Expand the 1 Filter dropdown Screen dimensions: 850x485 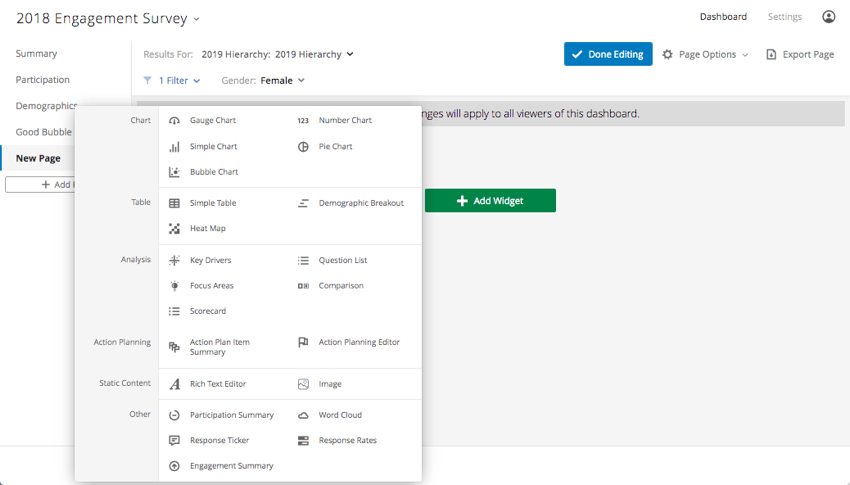171,80
